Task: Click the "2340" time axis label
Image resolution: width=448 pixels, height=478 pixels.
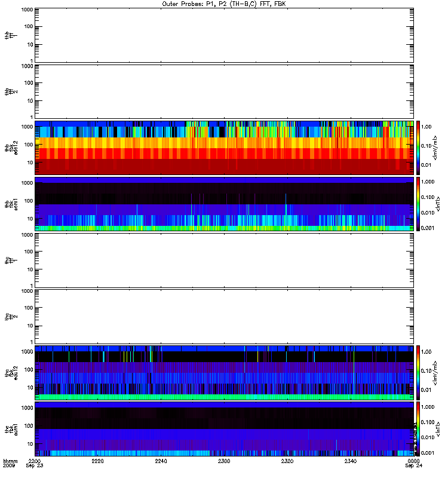Action: (x=351, y=461)
